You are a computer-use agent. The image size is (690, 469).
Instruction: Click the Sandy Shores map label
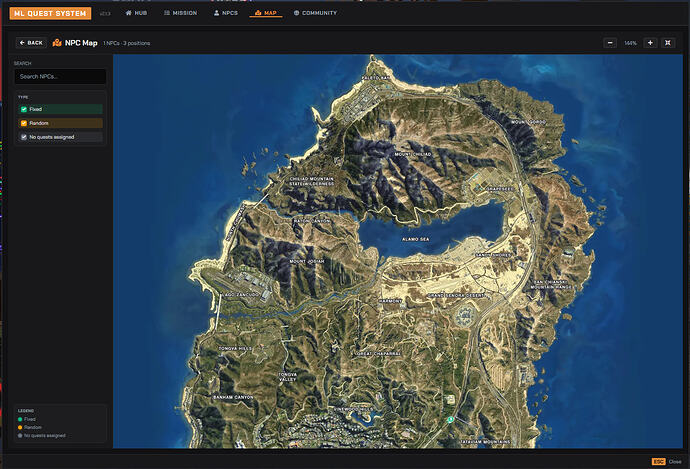coord(493,255)
